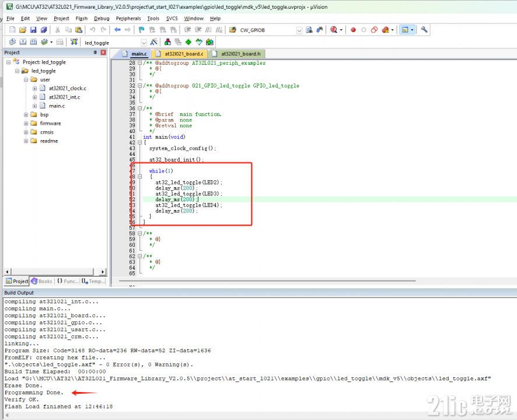
Task: Click the indent selection icon
Action: pos(187,30)
